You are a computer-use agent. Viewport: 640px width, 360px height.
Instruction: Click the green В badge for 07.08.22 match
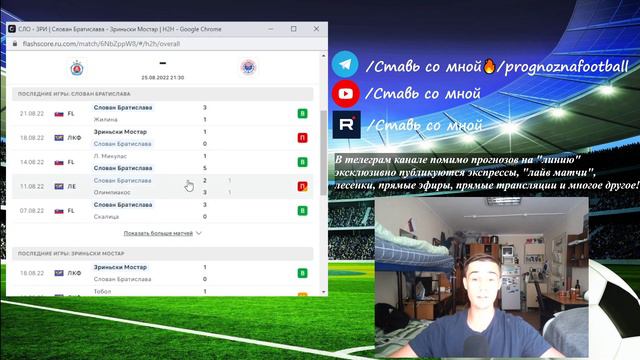302,211
